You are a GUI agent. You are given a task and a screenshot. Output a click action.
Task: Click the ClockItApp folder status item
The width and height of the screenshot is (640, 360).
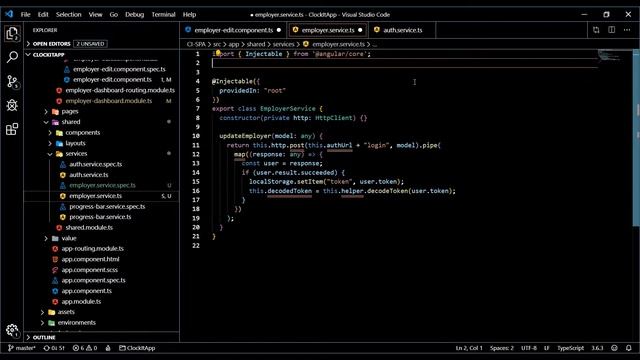137,348
